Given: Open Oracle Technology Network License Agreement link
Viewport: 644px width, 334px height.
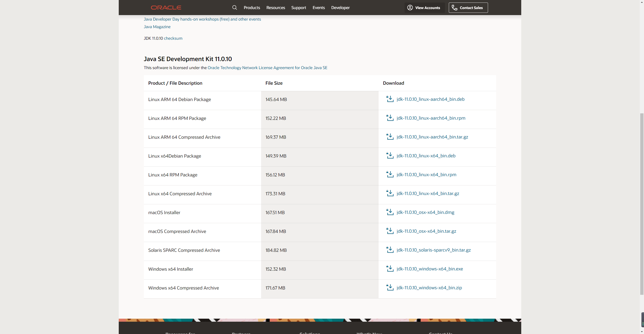Looking at the screenshot, I should click(267, 68).
